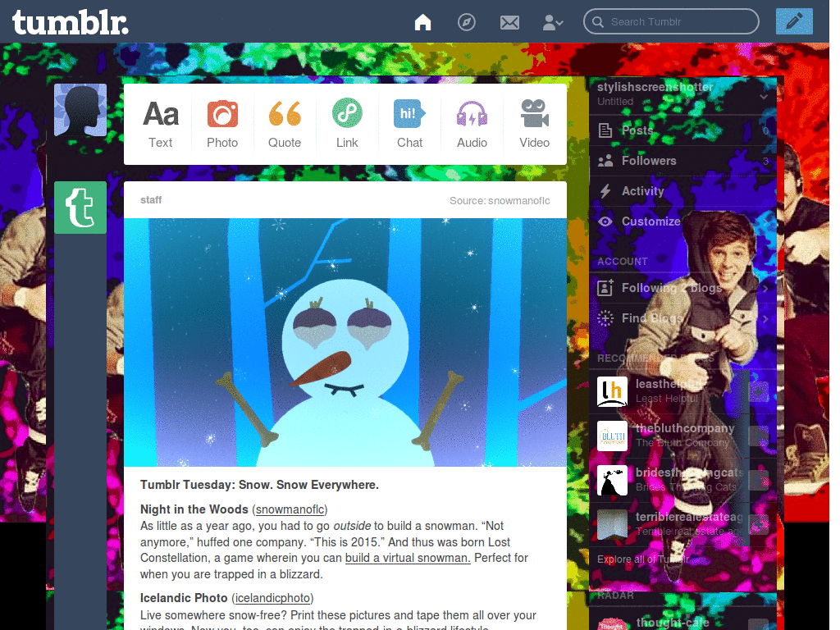
Task: Expand the Find Blogs chevron
Action: [765, 319]
